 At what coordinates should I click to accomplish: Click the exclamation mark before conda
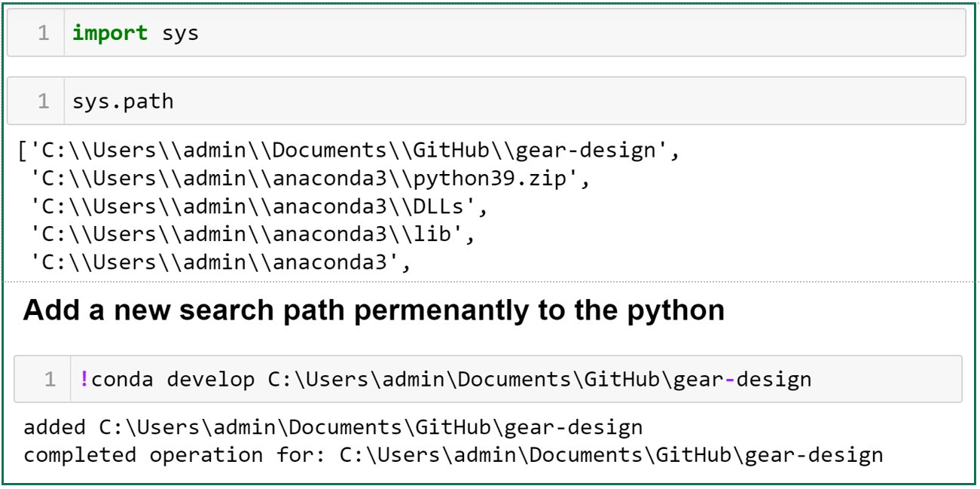coord(84,379)
